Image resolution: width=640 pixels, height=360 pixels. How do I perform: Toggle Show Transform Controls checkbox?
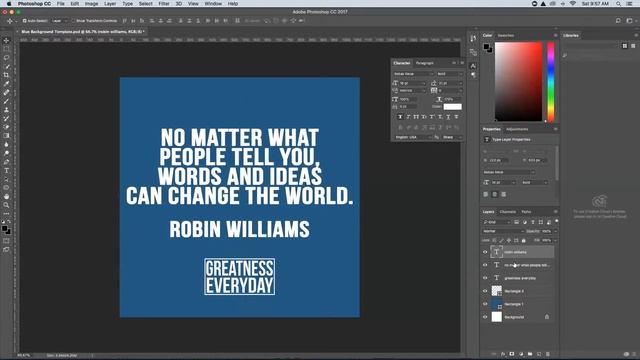pyautogui.click(x=73, y=21)
